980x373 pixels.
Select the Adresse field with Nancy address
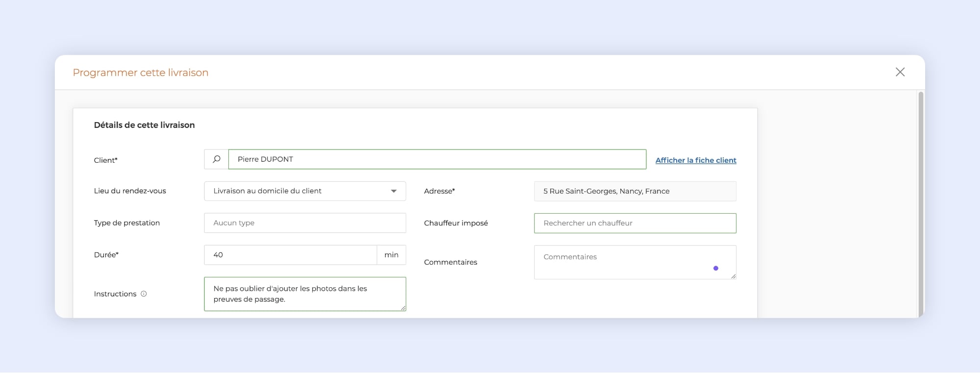(x=635, y=191)
